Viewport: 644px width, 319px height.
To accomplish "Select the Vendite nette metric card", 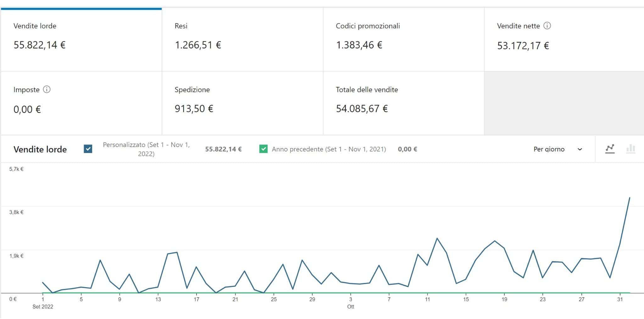I will tap(564, 40).
